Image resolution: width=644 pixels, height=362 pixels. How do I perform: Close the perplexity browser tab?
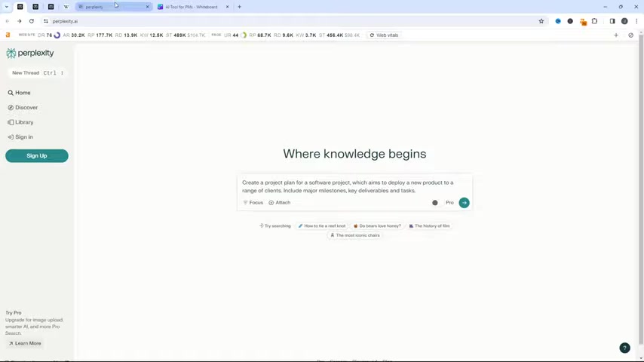coord(148,7)
